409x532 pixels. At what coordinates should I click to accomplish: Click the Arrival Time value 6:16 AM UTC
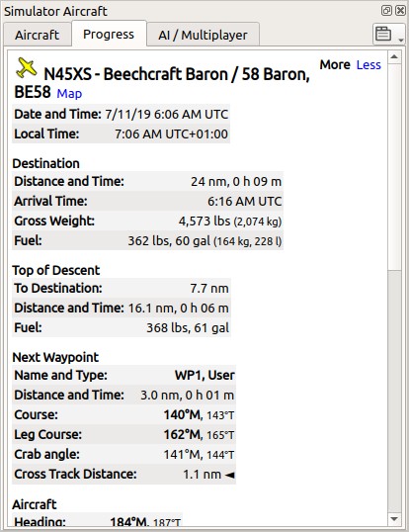click(x=244, y=201)
